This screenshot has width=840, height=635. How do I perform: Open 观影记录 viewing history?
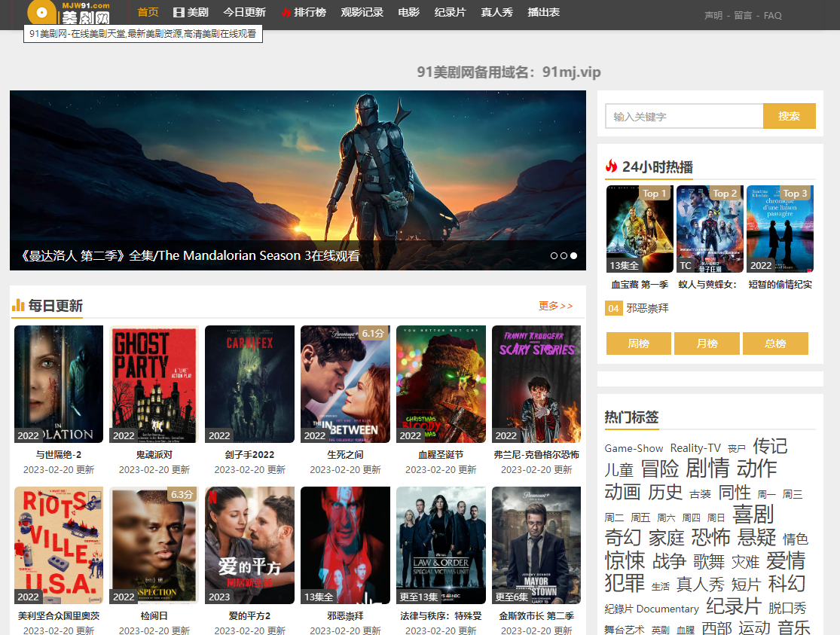(x=362, y=12)
